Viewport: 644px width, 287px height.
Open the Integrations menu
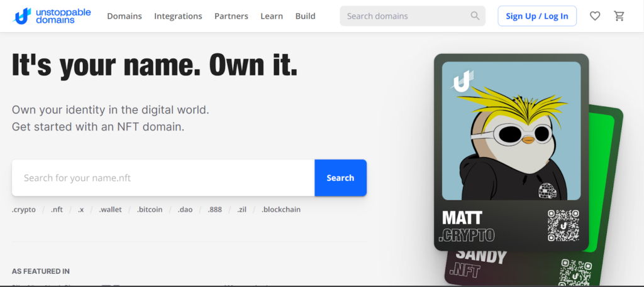click(x=178, y=16)
